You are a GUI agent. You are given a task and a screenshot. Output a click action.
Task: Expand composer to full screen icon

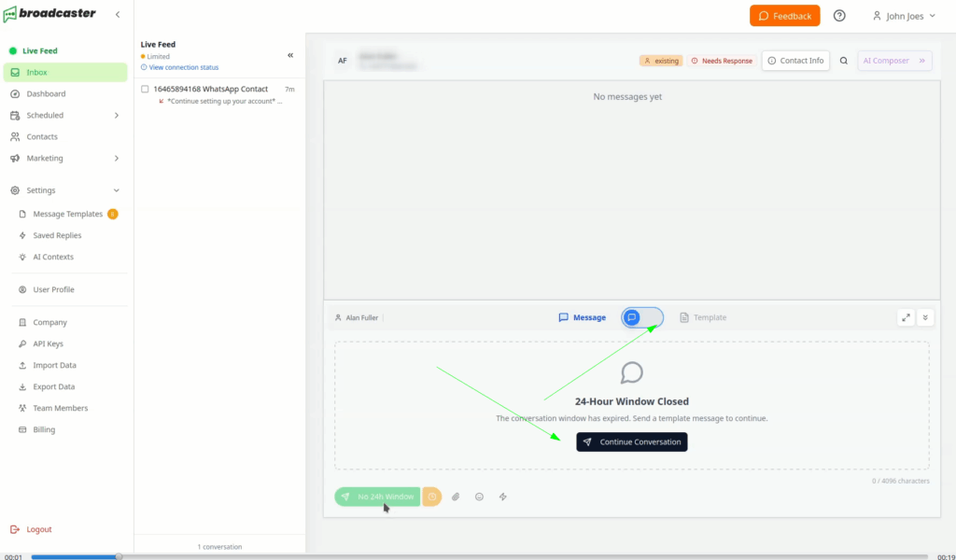(x=906, y=317)
